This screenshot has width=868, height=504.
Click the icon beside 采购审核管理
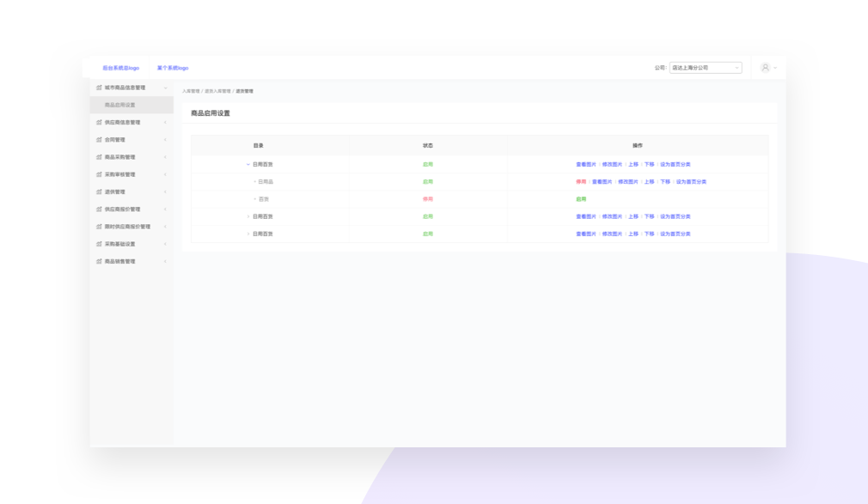click(x=99, y=174)
